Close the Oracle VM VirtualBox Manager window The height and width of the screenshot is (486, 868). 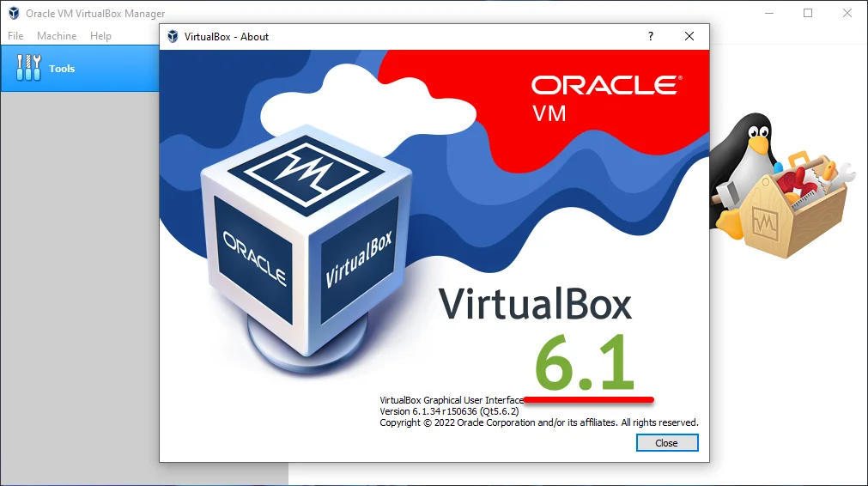[x=847, y=13]
